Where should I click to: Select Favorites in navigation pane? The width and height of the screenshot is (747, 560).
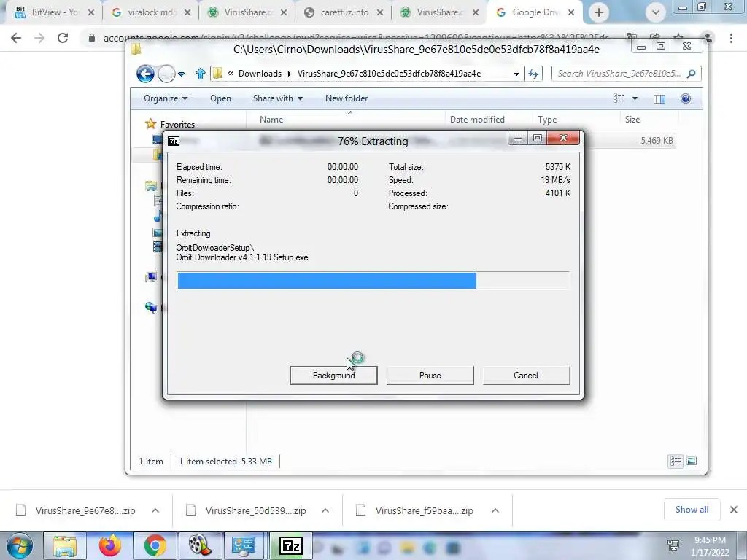coord(177,124)
